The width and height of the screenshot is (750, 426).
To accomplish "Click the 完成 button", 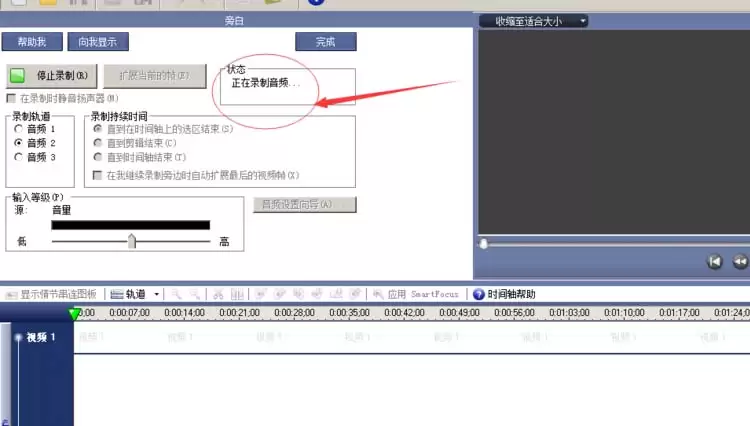I will [326, 42].
